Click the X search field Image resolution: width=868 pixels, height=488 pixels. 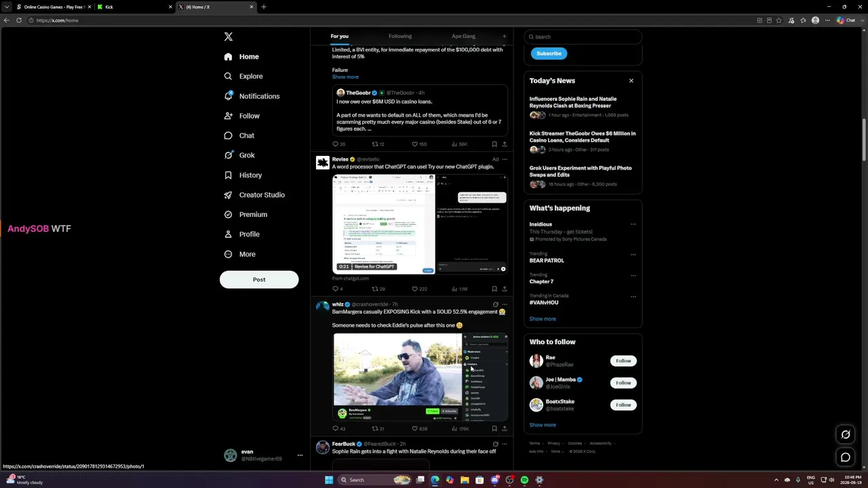tap(583, 37)
